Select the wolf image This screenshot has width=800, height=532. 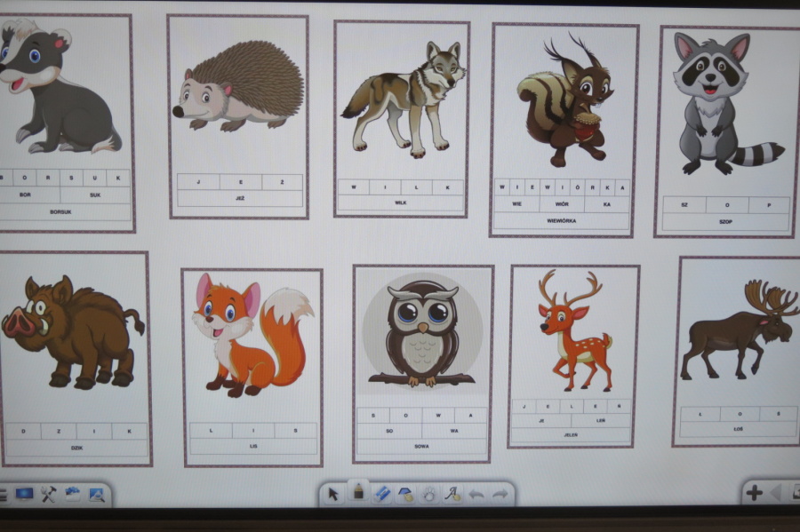tap(403, 100)
